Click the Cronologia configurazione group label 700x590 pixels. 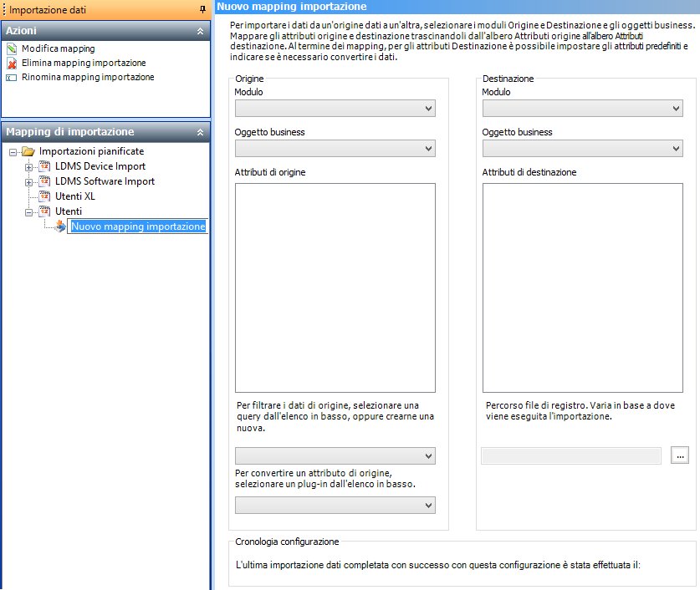tap(287, 542)
